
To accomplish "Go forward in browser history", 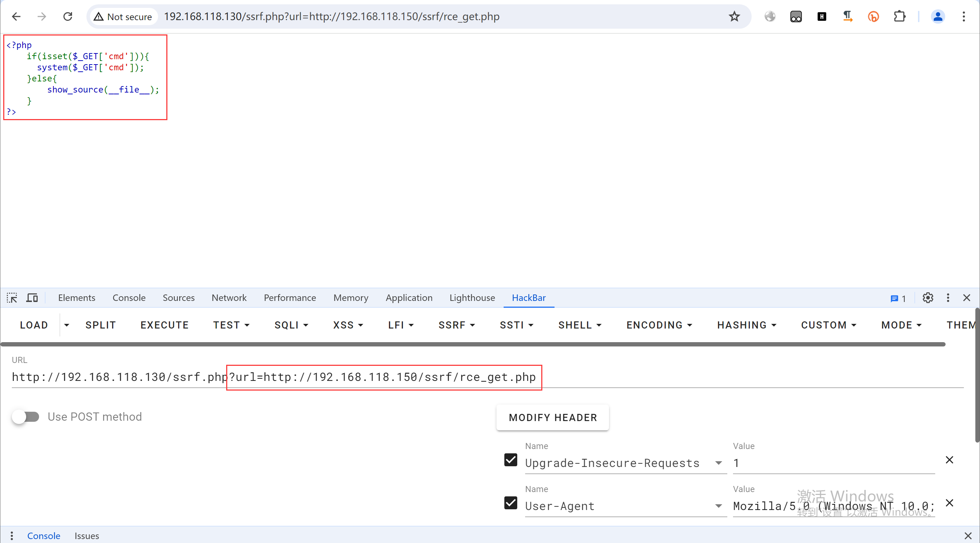I will point(42,16).
